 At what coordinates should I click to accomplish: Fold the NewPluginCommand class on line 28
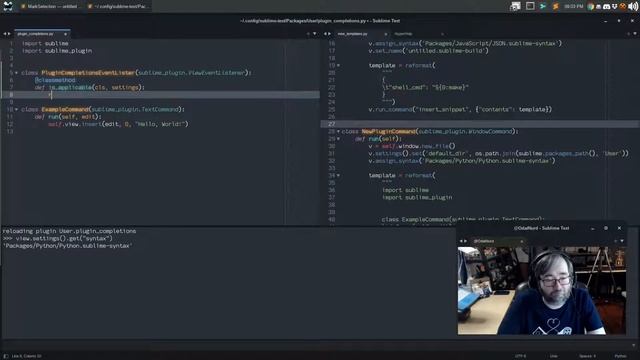[338, 131]
